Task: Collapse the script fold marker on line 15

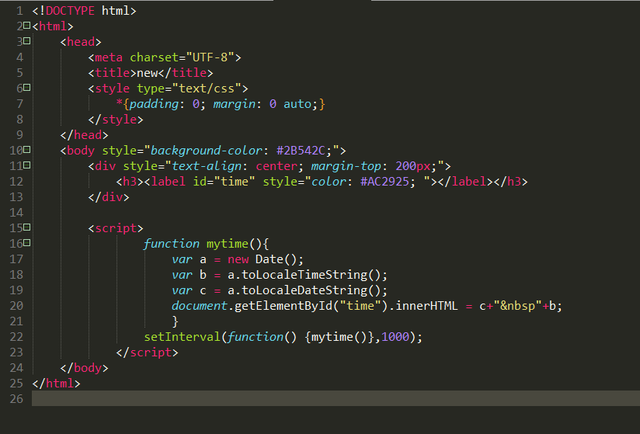Action: coord(27,227)
